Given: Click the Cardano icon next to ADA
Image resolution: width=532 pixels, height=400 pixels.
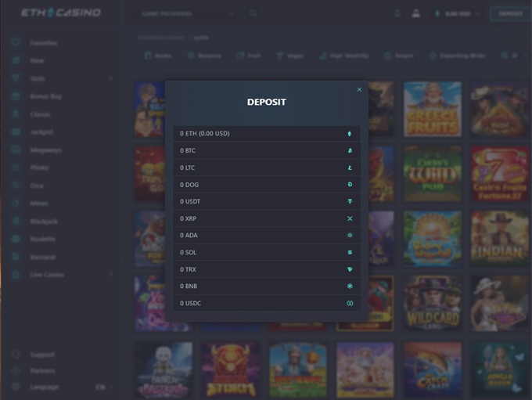Looking at the screenshot, I should click(x=350, y=236).
